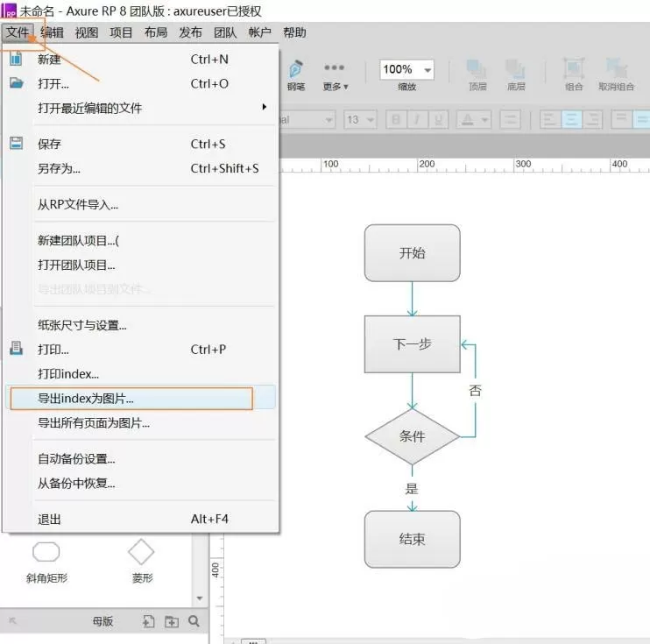Click the 底层 send to back icon
This screenshot has height=644, width=650.
click(515, 69)
